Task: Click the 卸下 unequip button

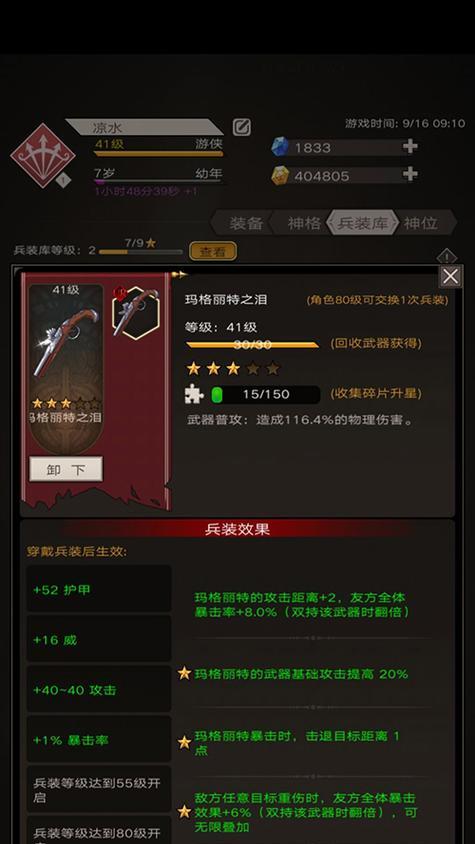Action: click(x=66, y=469)
